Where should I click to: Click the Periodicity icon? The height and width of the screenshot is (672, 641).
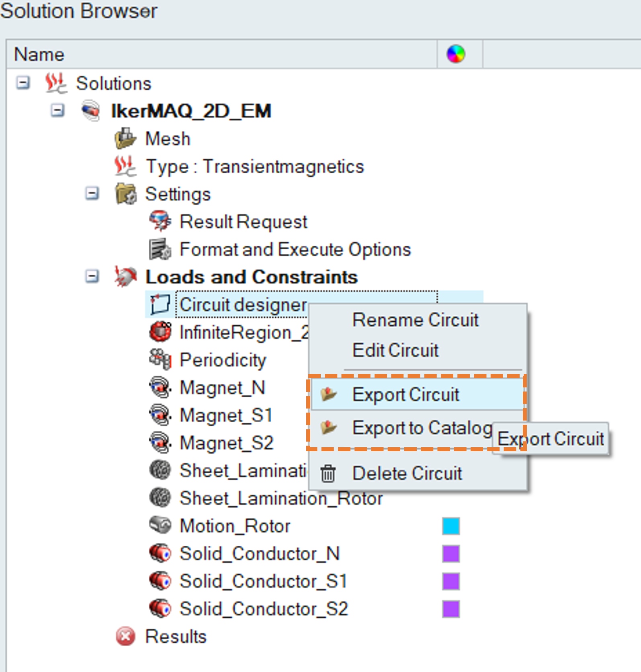tap(160, 360)
